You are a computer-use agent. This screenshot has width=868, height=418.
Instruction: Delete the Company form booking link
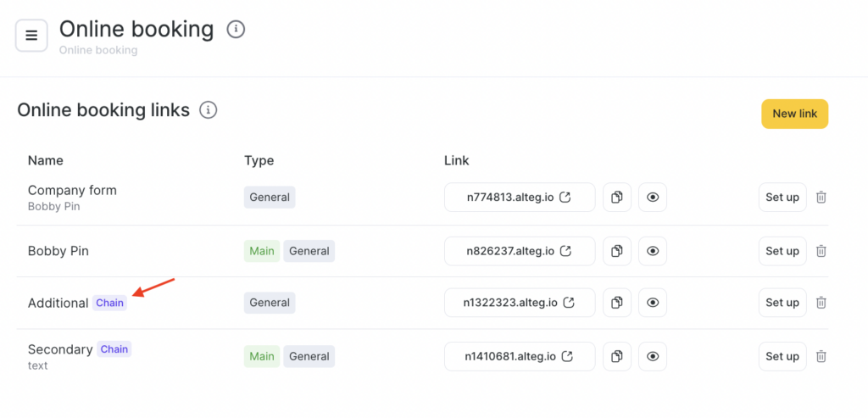click(x=821, y=198)
